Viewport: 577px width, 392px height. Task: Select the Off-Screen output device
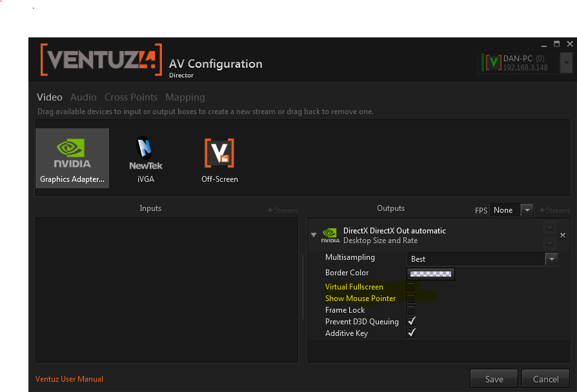(219, 158)
